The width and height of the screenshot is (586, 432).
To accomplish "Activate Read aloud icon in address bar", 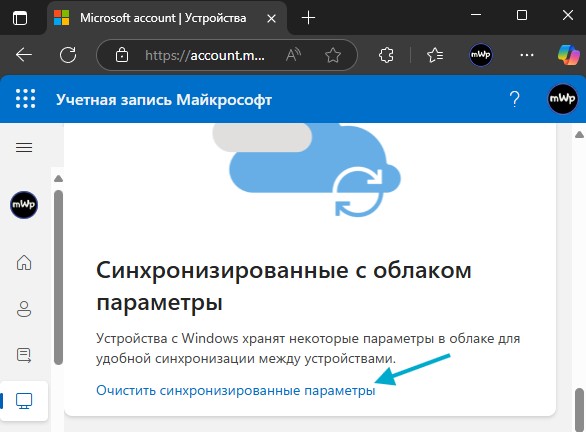I will pyautogui.click(x=293, y=55).
